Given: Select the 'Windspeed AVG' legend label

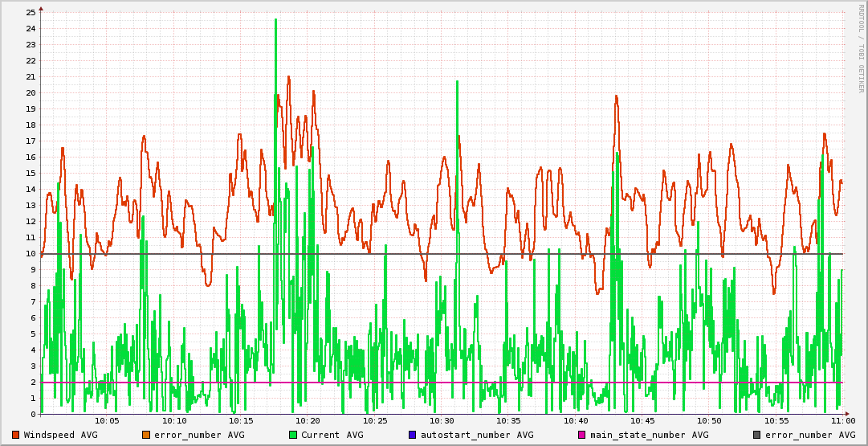Looking at the screenshot, I should [61, 435].
